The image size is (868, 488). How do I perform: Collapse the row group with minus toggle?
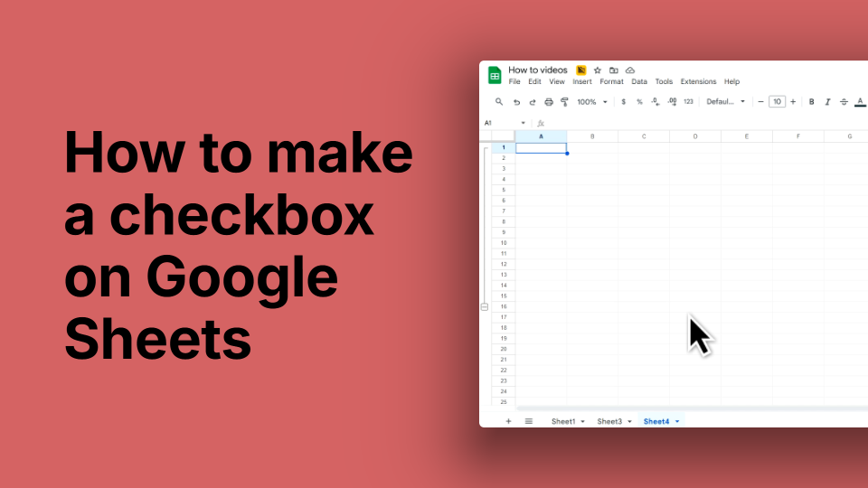click(x=485, y=306)
